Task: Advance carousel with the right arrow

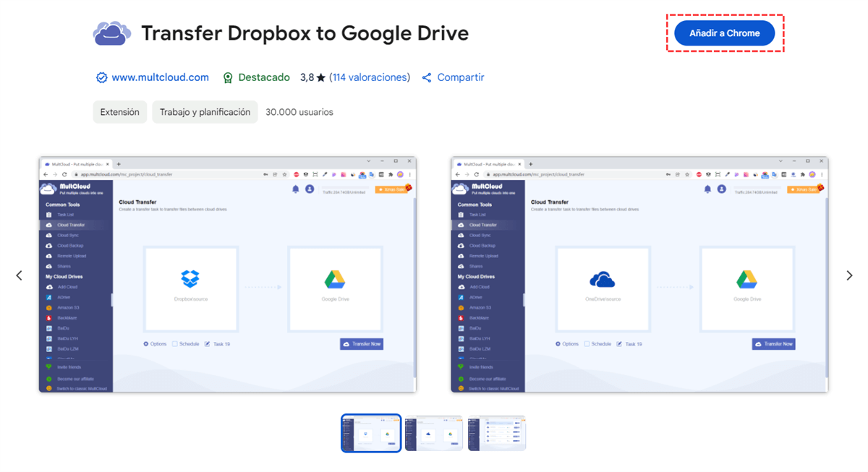Action: (849, 275)
